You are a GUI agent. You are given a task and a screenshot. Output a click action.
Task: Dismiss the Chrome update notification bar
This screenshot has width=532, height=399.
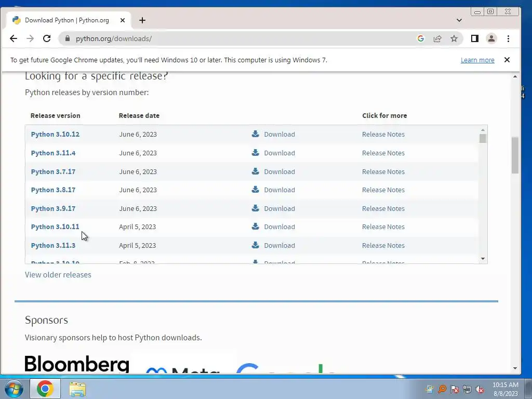point(507,60)
